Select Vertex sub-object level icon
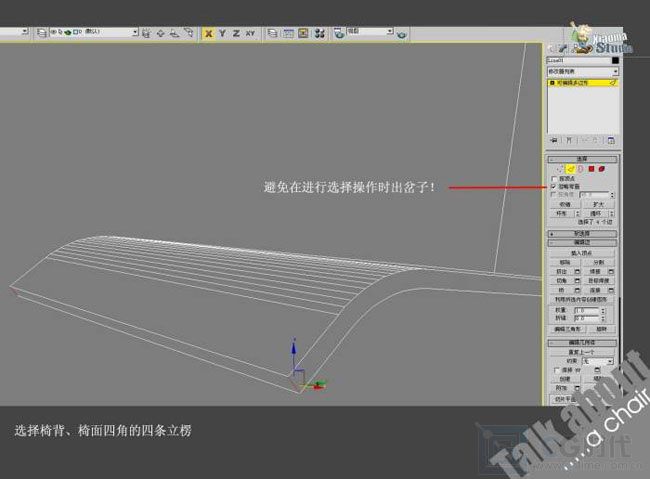The image size is (650, 479). 558,169
